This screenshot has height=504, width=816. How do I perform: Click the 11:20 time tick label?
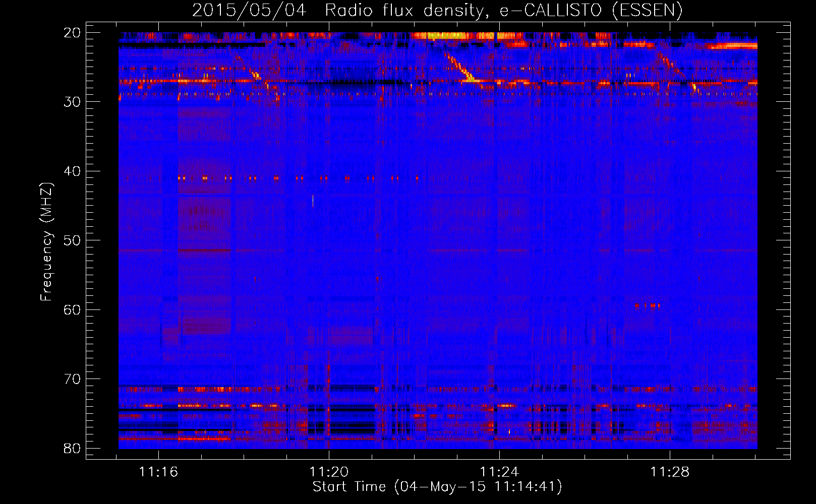(x=329, y=472)
